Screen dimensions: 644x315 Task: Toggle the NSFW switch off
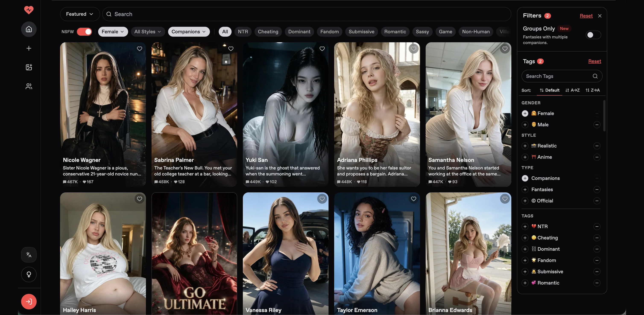[85, 32]
